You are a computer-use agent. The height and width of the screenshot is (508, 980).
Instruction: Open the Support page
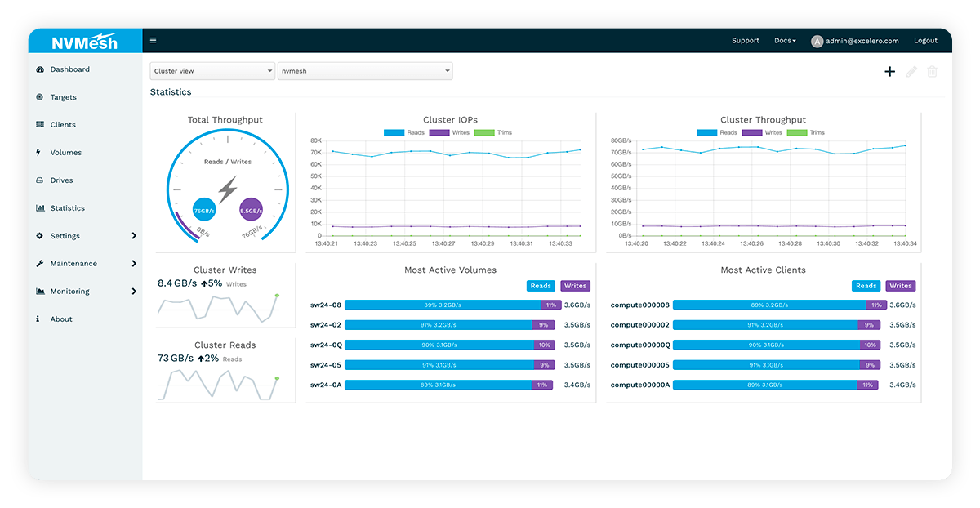(745, 40)
